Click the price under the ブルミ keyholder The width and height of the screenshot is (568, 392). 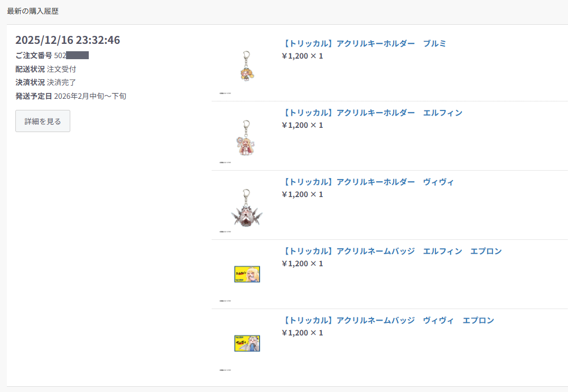302,56
